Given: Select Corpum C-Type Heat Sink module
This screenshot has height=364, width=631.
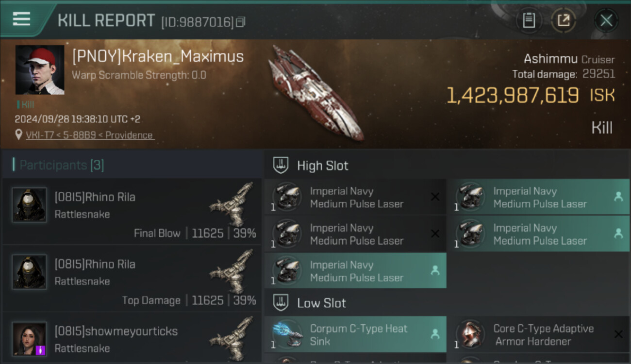Looking at the screenshot, I should (355, 334).
